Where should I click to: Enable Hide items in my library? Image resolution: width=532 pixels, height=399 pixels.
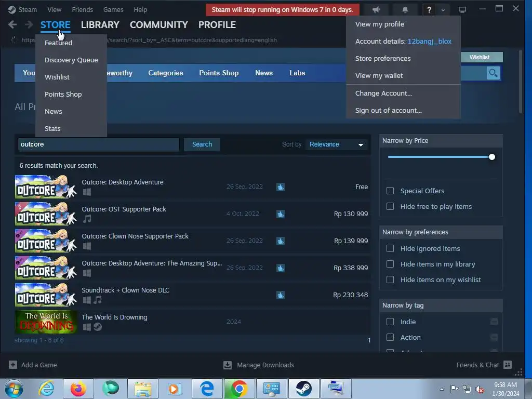point(390,264)
